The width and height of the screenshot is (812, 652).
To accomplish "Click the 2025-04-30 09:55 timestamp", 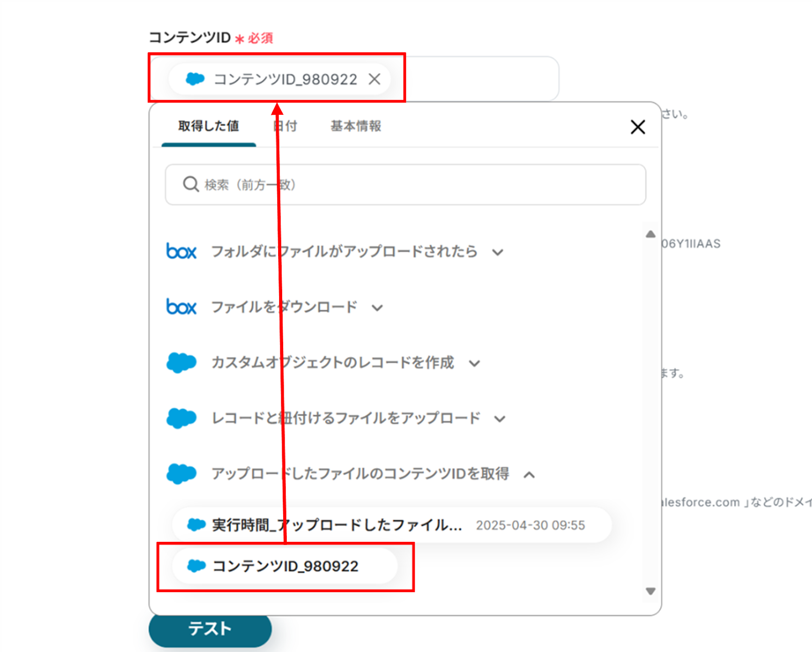I will pos(530,525).
